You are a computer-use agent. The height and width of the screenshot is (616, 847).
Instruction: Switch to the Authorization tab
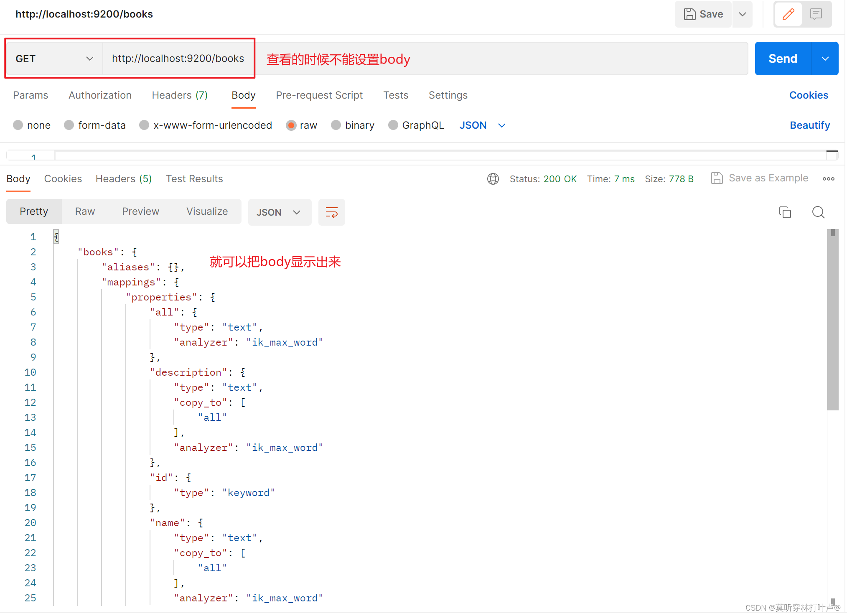100,95
